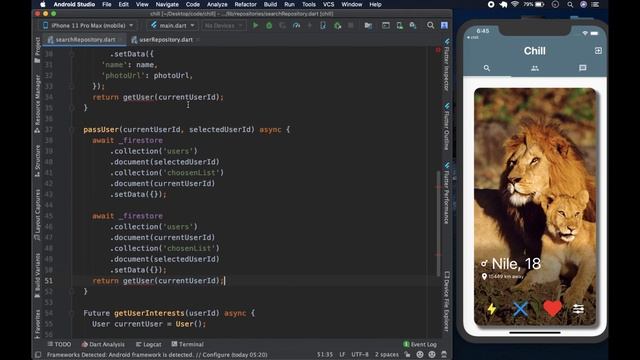
Task: Open the SDK Manager icon
Action: tap(413, 25)
